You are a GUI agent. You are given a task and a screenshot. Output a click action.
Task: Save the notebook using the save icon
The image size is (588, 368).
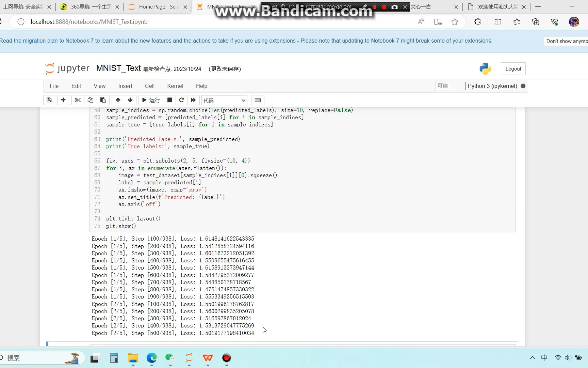coord(49,100)
